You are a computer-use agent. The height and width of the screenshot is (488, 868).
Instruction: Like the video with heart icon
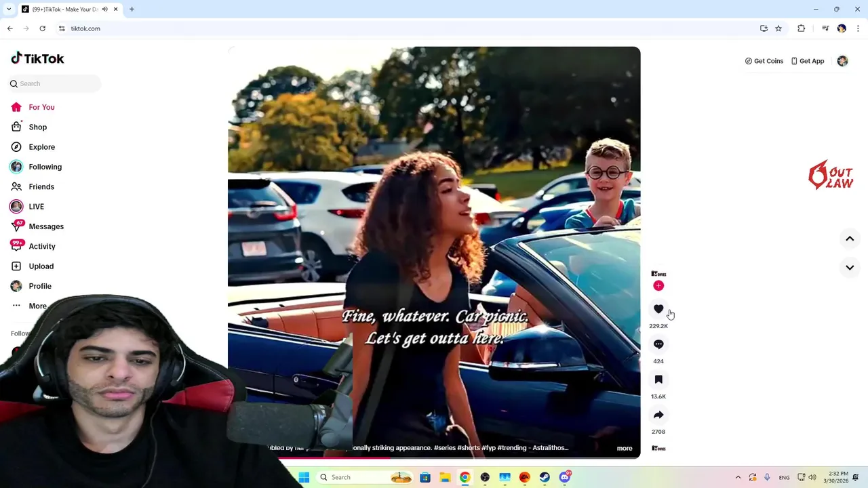pos(658,309)
